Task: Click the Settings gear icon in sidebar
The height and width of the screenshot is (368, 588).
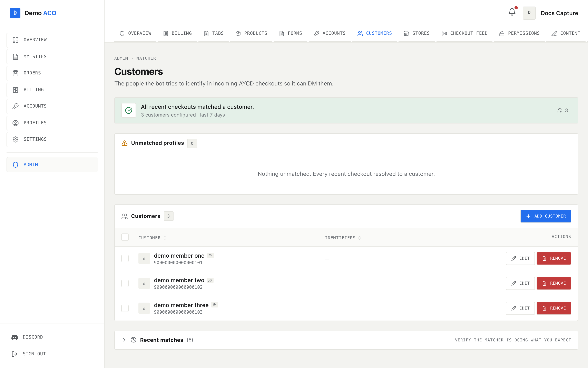Action: [x=16, y=139]
